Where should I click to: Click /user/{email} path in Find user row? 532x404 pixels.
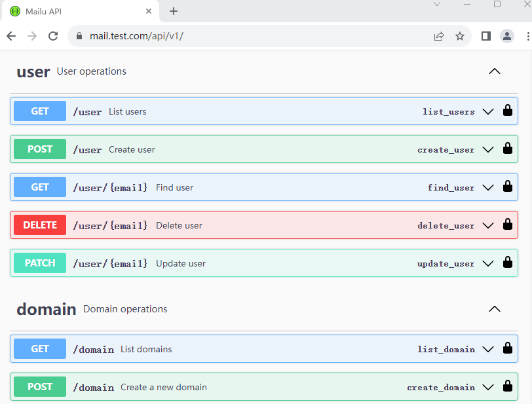[110, 187]
